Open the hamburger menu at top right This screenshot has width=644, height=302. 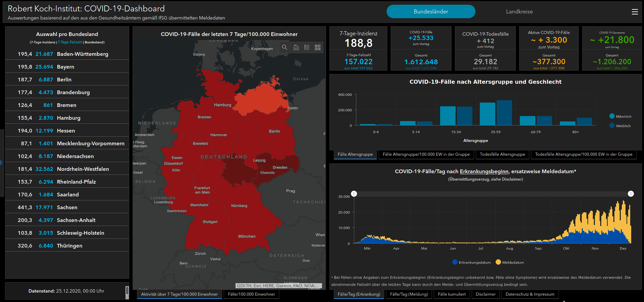click(635, 12)
